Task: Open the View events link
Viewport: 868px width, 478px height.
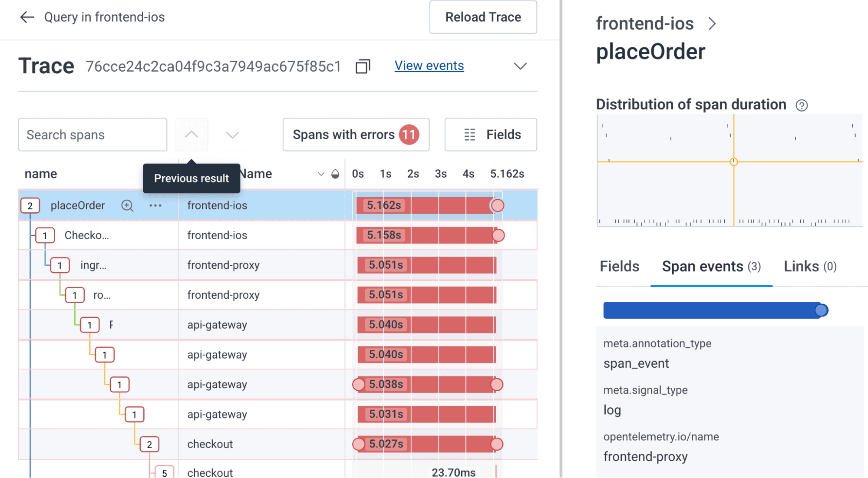Action: pyautogui.click(x=429, y=66)
